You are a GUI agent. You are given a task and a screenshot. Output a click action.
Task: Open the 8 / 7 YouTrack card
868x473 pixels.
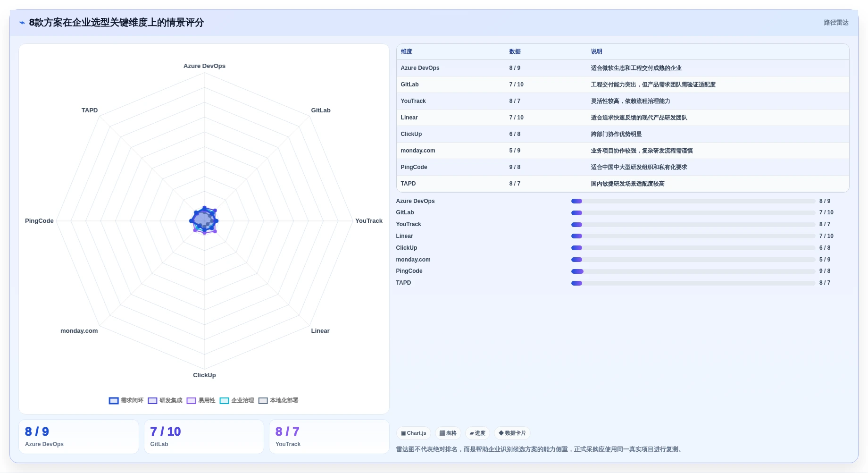click(329, 437)
